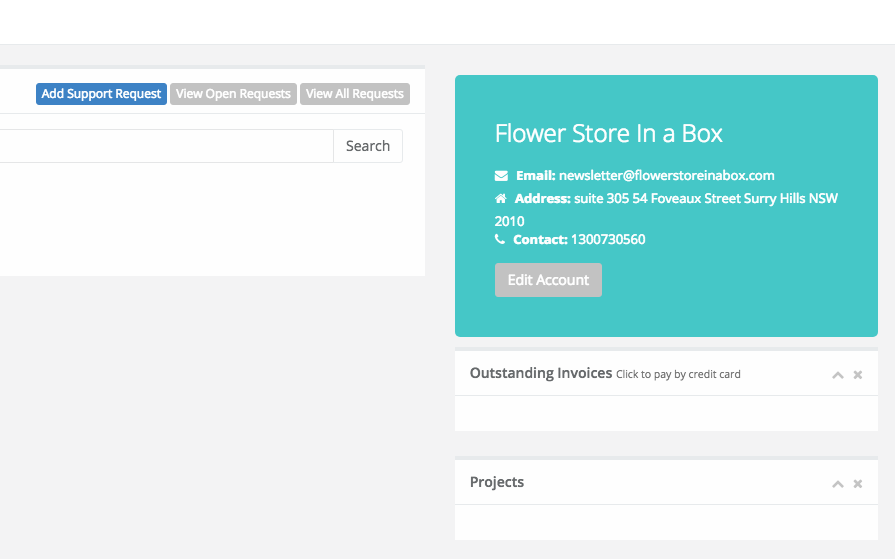Focus the support request search field
Viewport: 895px width, 559px height.
166,146
